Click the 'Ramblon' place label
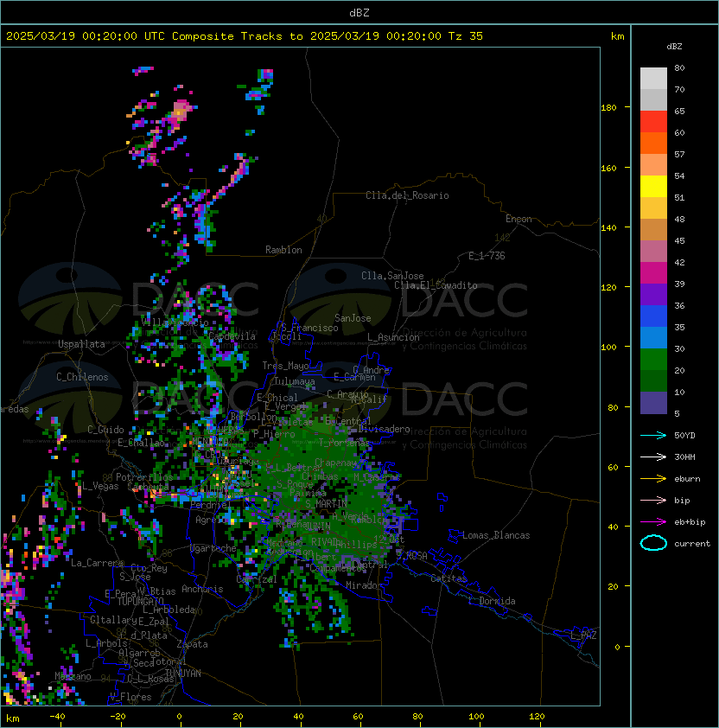This screenshot has width=719, height=728. 283,250
